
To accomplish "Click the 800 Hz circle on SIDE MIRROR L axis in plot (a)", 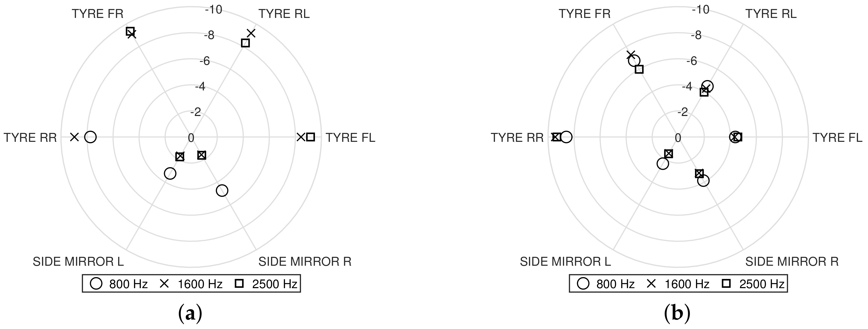I will 170,173.
